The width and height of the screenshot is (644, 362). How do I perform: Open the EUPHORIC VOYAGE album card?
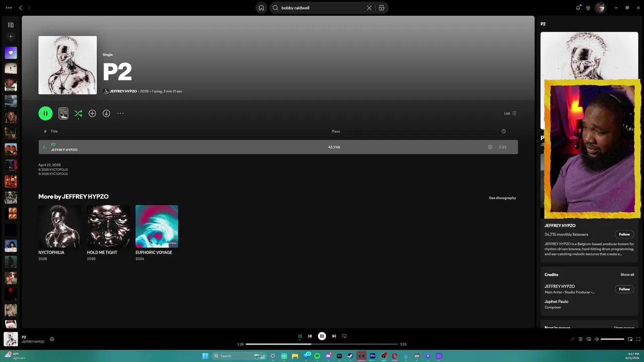click(x=156, y=233)
